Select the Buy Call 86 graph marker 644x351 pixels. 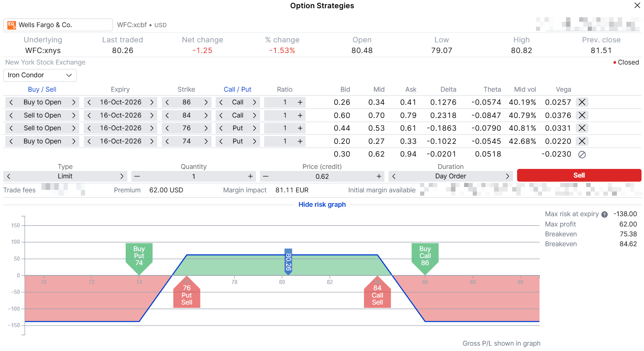[x=425, y=259]
